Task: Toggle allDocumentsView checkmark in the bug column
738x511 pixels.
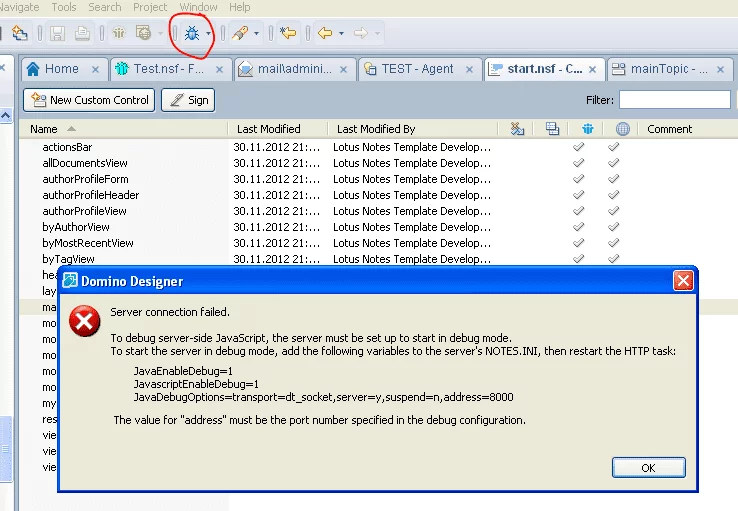Action: click(578, 163)
